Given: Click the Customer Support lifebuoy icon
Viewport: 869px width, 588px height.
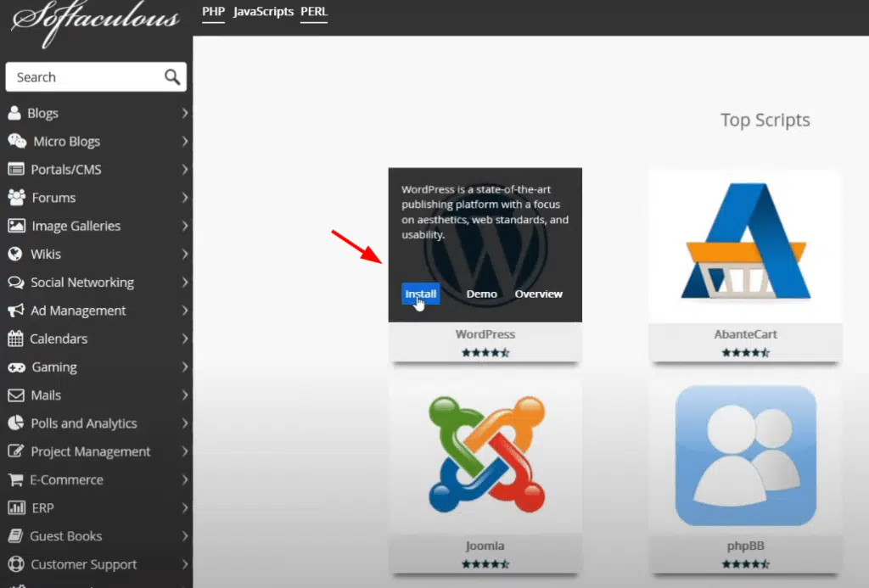Looking at the screenshot, I should pyautogui.click(x=15, y=564).
